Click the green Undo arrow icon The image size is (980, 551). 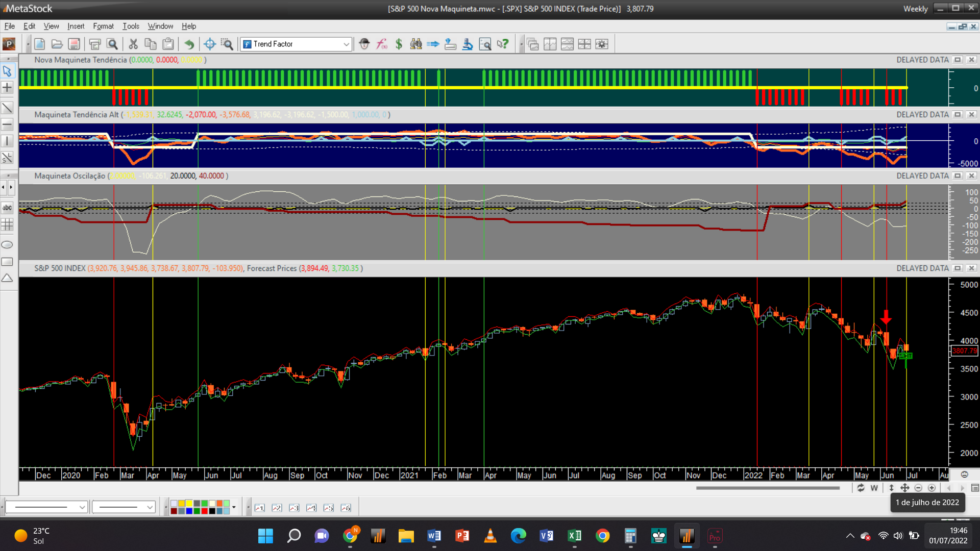pos(189,44)
